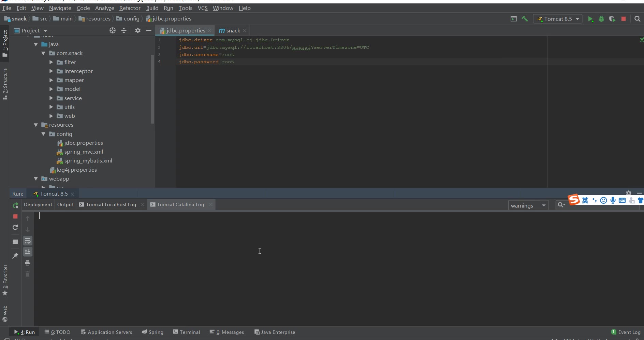Pin the Run tab
644x340 pixels.
15,256
